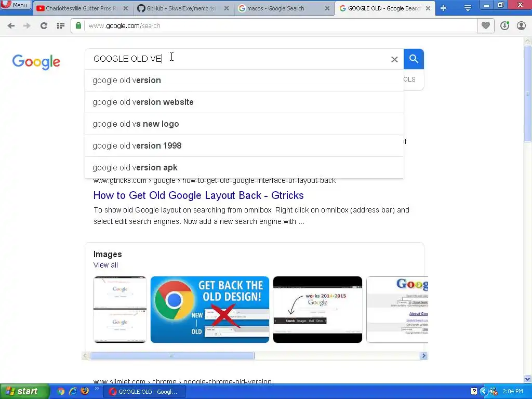Click the page scroll-down arrow
The height and width of the screenshot is (399, 532).
pyautogui.click(x=528, y=379)
